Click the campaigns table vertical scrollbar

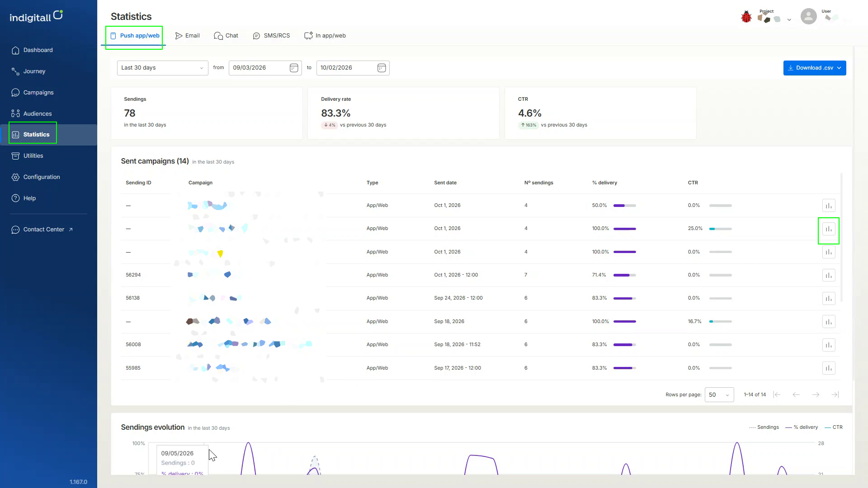click(x=841, y=237)
